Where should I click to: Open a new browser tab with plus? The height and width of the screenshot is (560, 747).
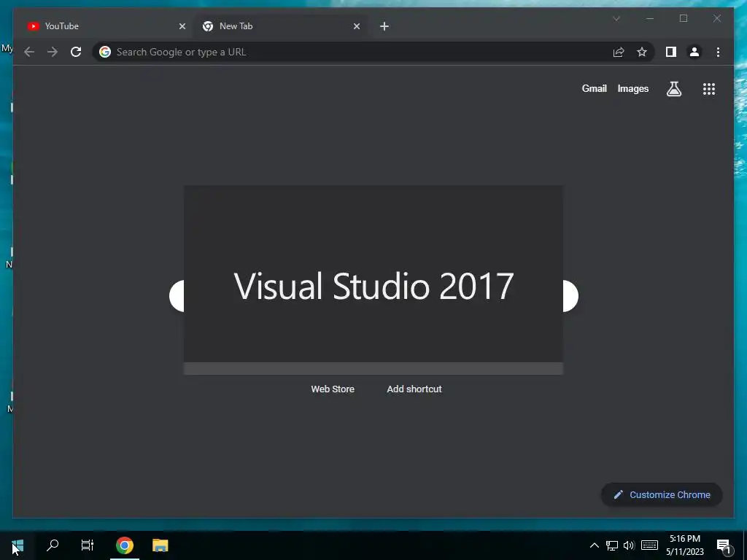pyautogui.click(x=384, y=26)
